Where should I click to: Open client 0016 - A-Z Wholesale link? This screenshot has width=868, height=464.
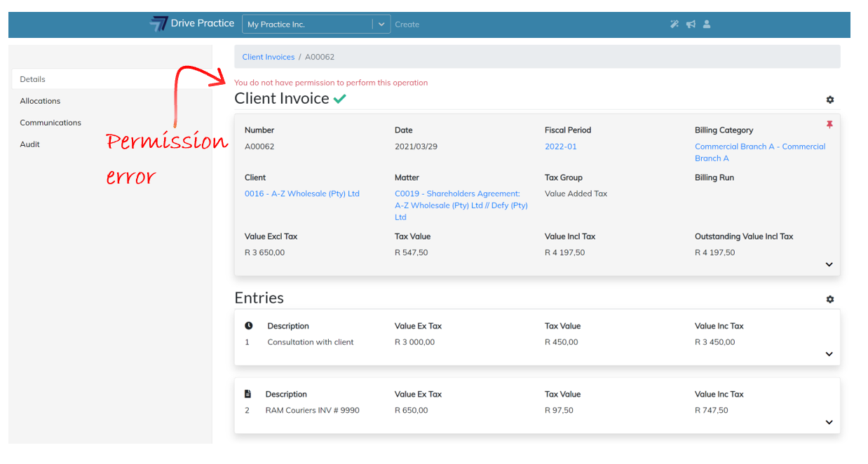pos(301,193)
